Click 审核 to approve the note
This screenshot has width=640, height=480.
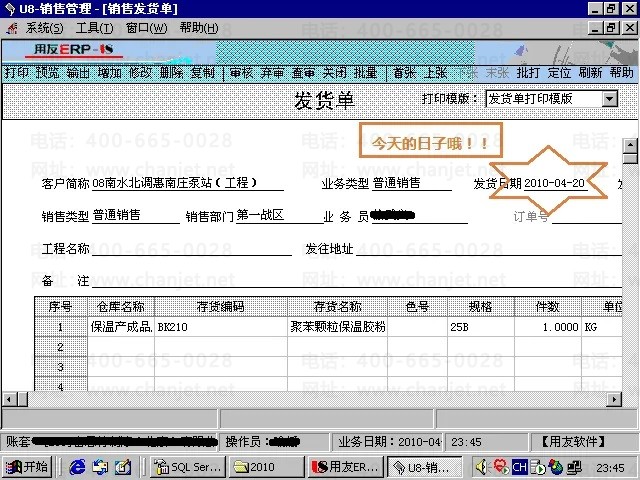coord(242,73)
